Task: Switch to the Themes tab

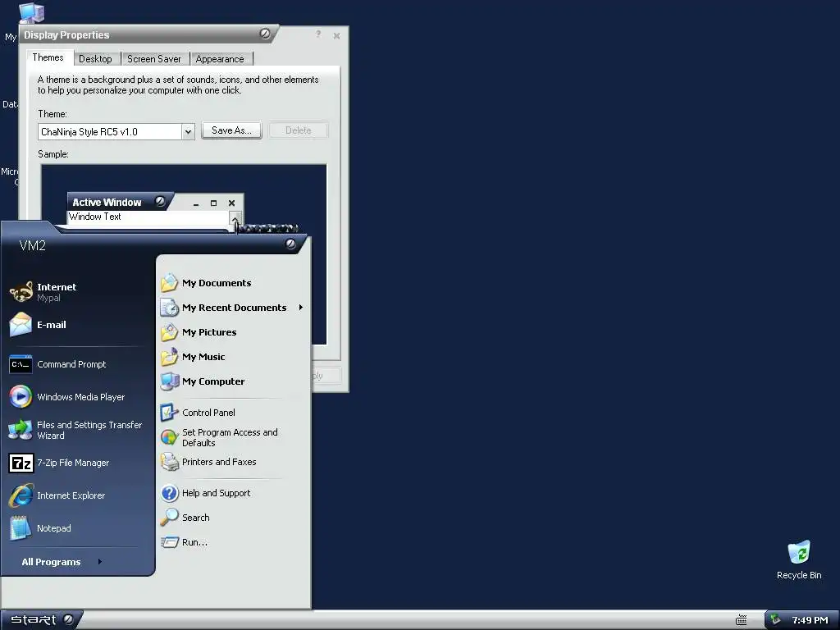Action: coord(48,58)
